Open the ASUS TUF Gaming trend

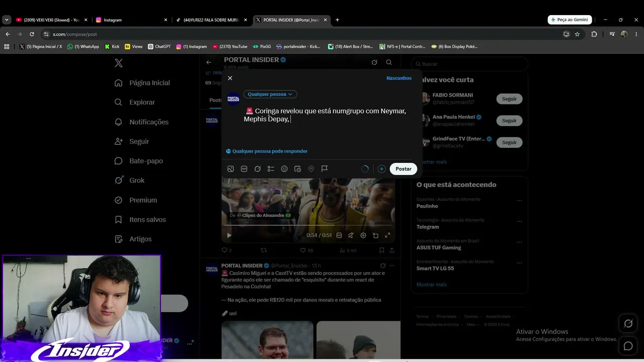[x=439, y=247]
